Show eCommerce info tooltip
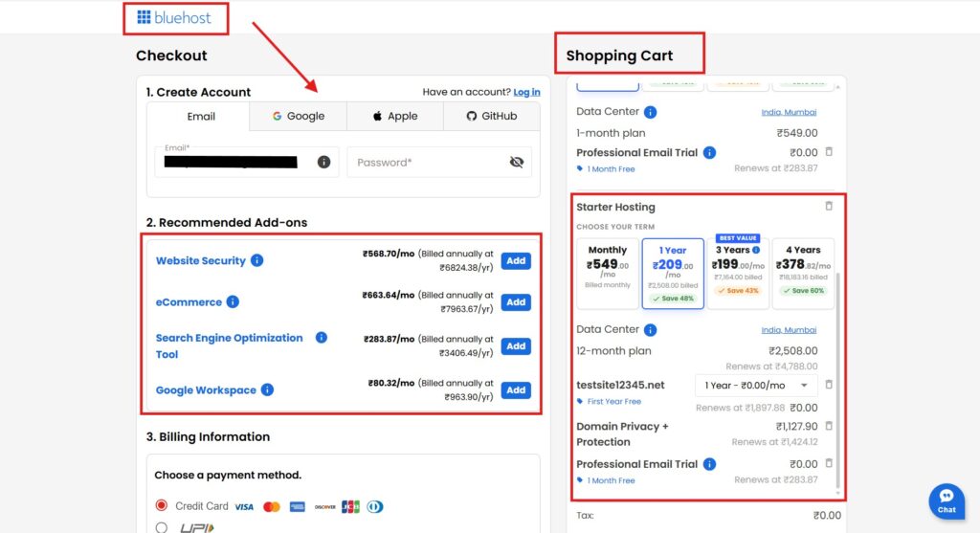 [x=233, y=301]
